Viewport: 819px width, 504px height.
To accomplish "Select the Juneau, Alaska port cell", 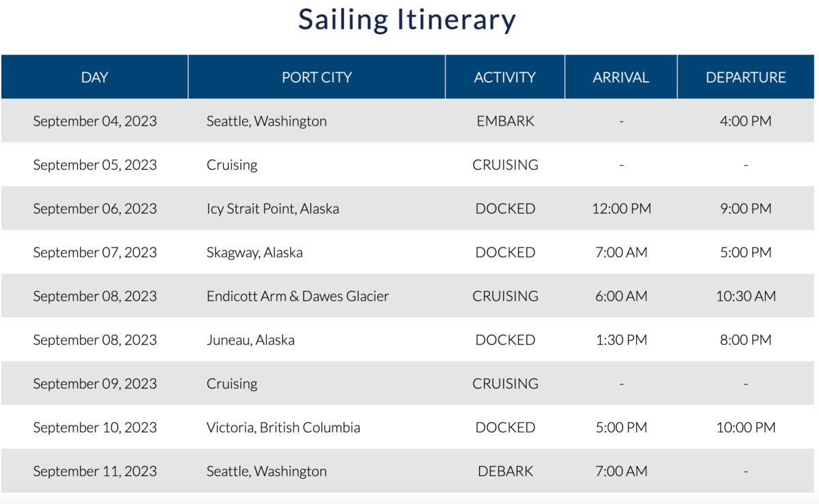I will point(250,340).
